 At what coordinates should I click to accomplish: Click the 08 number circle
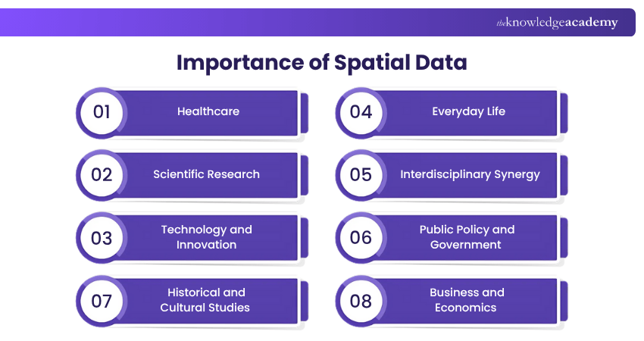(x=361, y=301)
